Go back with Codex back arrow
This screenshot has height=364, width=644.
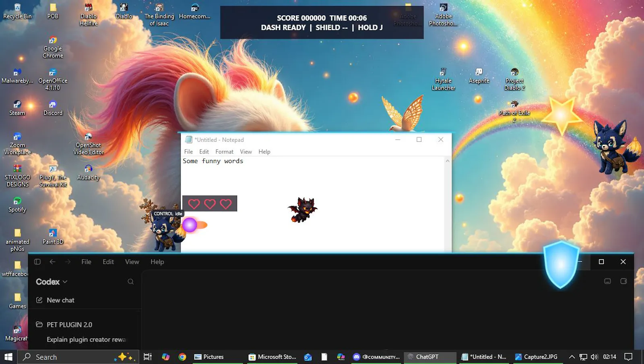tap(52, 262)
